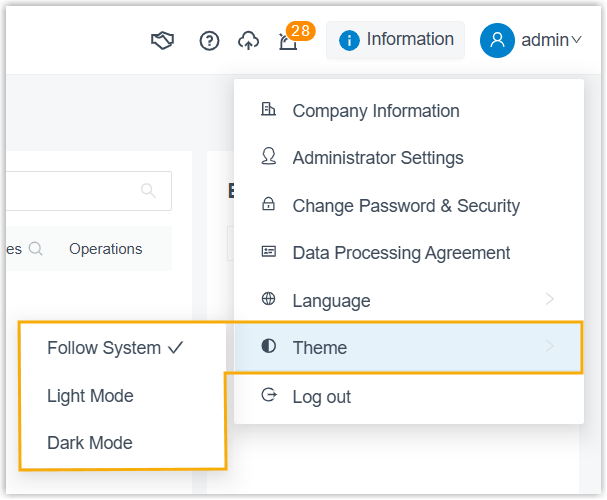Click Log out
Screen dimensions: 607x500
321,397
